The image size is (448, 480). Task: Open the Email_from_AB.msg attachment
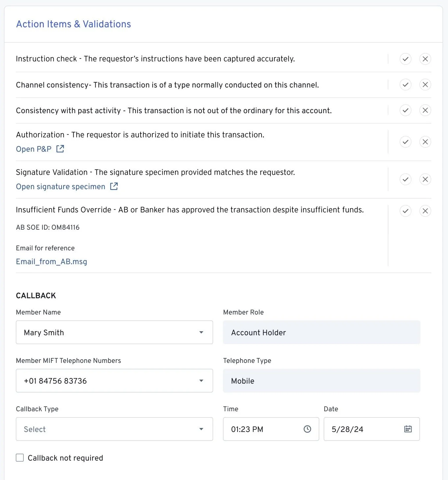52,262
